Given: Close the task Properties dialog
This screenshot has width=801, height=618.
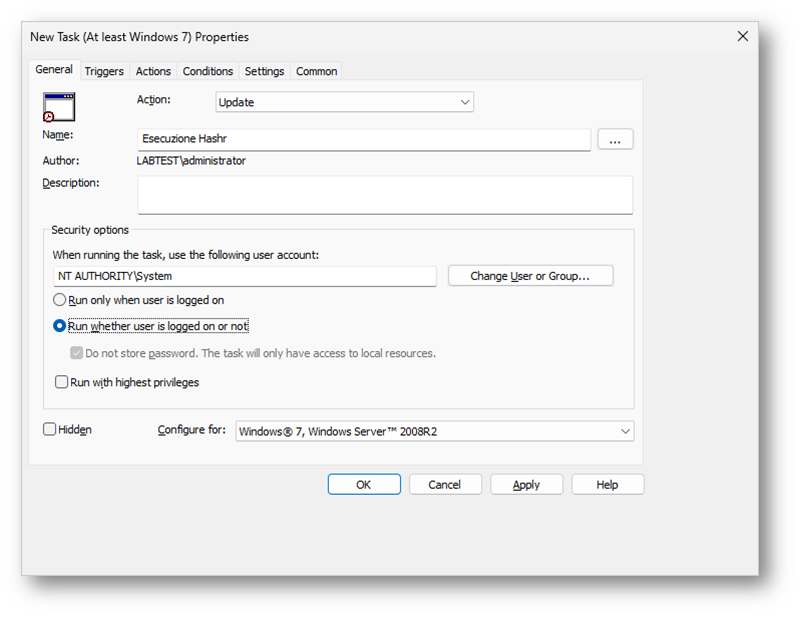Looking at the screenshot, I should (x=742, y=36).
